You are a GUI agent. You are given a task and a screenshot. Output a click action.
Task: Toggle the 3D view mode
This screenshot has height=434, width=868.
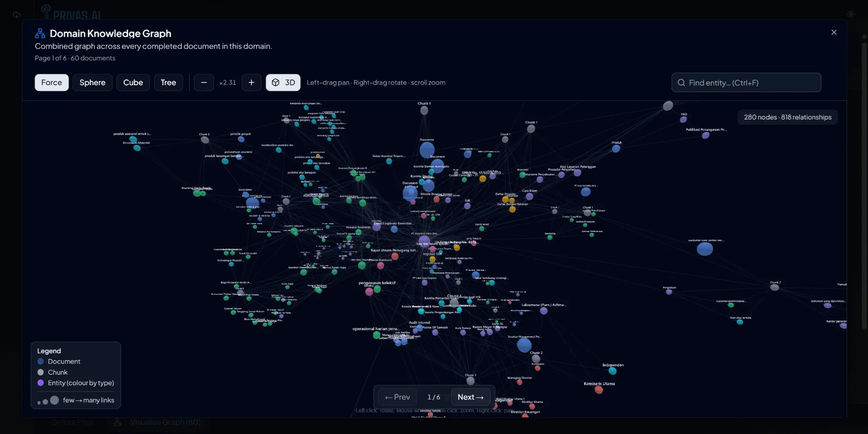[283, 83]
